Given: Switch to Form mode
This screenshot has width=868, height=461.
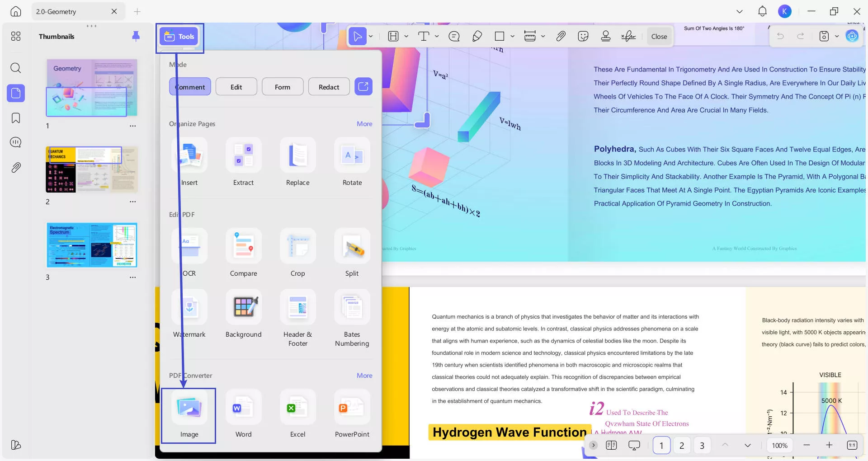Looking at the screenshot, I should 283,86.
